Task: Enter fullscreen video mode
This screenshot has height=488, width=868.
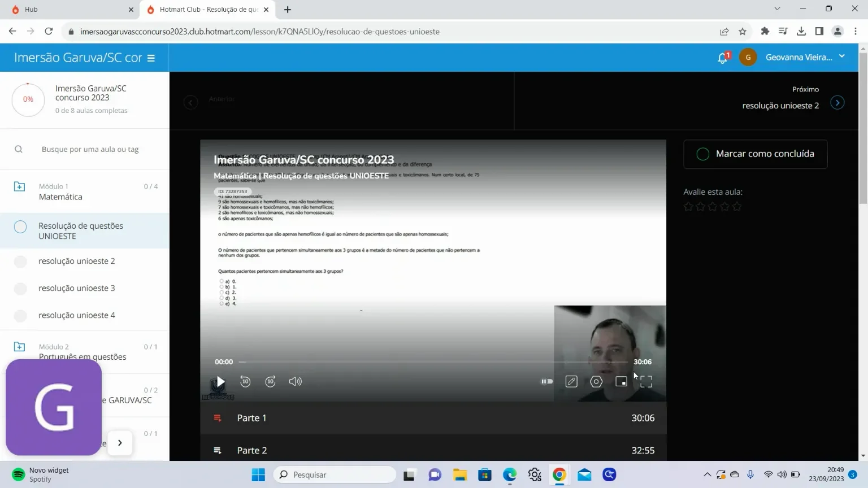Action: [x=646, y=382]
